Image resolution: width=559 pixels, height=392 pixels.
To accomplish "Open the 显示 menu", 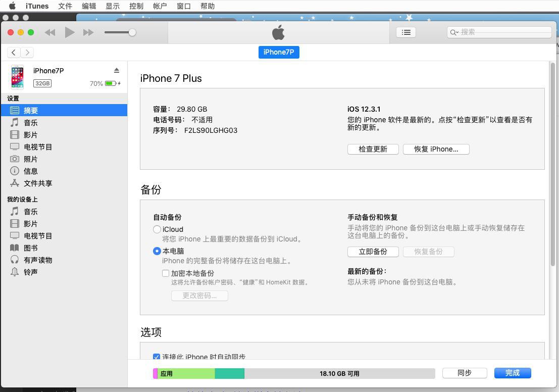I will click(x=113, y=6).
